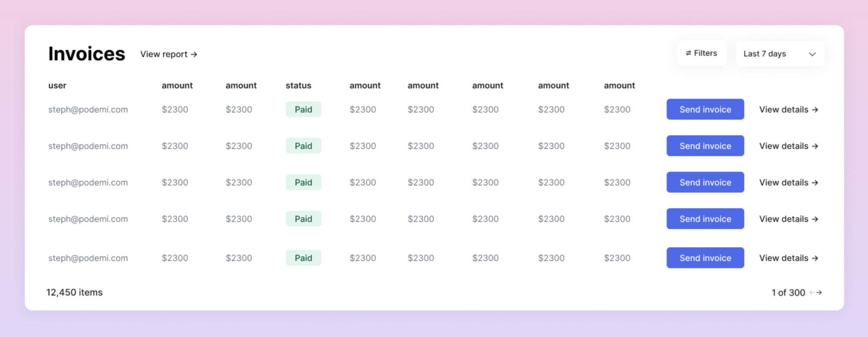Select steph@podemi.com in the fourth row
The height and width of the screenshot is (337, 868).
point(88,219)
